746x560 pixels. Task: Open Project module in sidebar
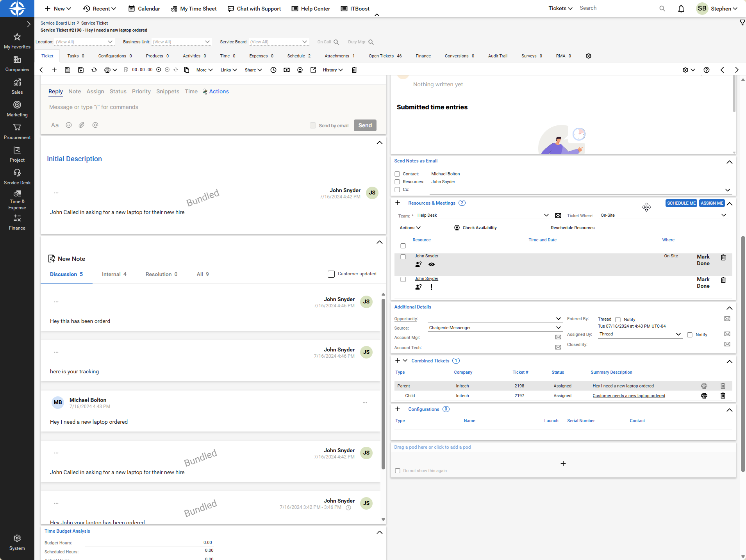(17, 154)
